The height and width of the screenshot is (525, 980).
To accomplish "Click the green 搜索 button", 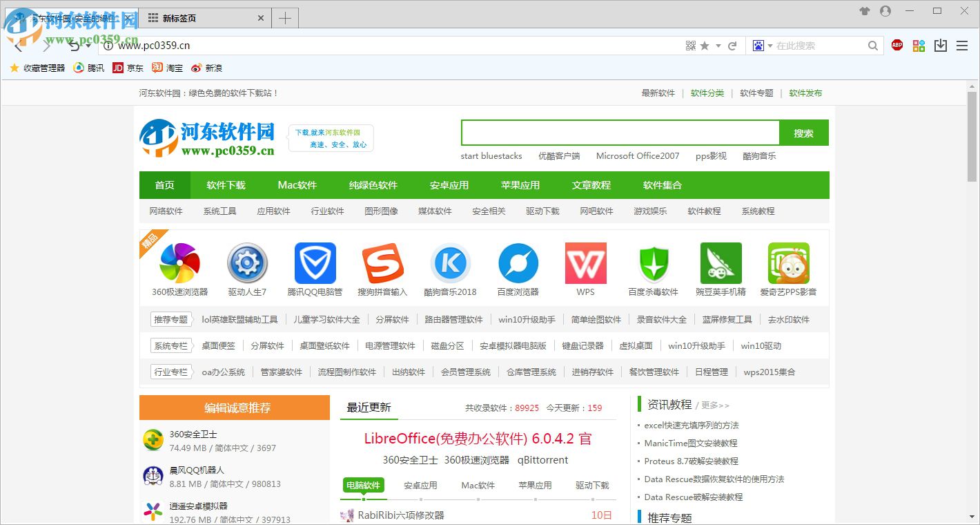I will pyautogui.click(x=803, y=133).
